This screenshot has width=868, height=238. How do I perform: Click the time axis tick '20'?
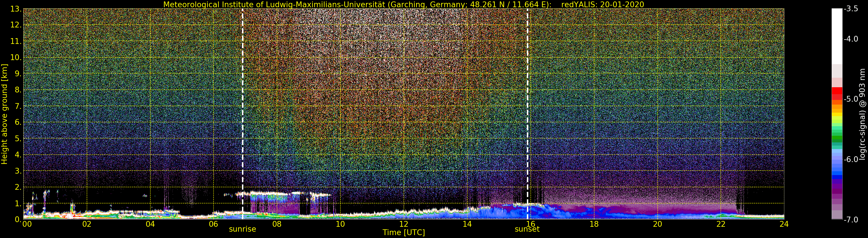pyautogui.click(x=657, y=224)
